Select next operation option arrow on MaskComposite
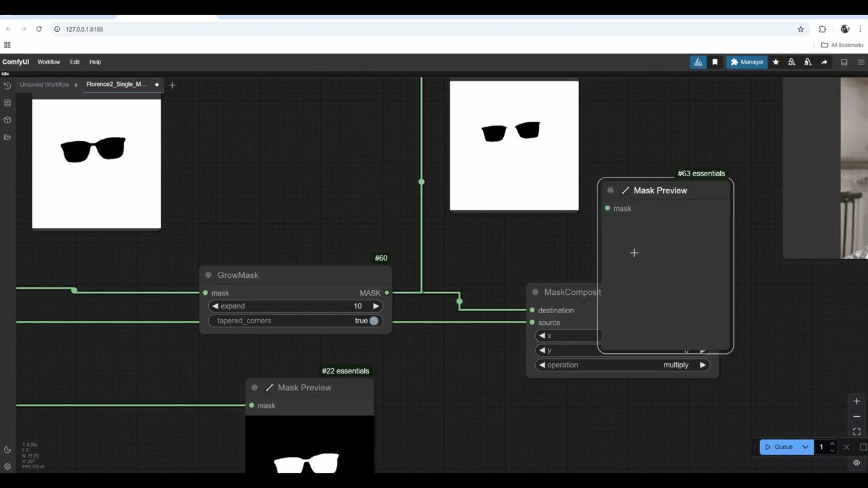Image resolution: width=868 pixels, height=488 pixels. pos(703,365)
